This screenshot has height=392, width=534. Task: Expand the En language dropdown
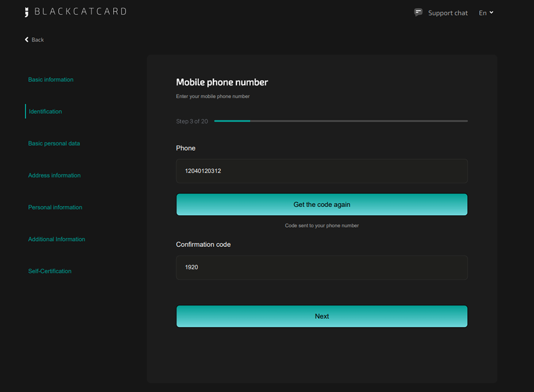pos(486,13)
